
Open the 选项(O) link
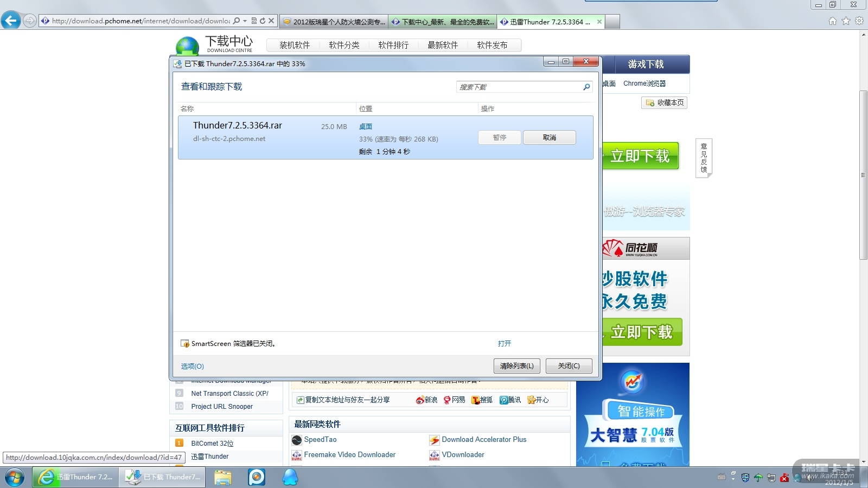pos(193,367)
